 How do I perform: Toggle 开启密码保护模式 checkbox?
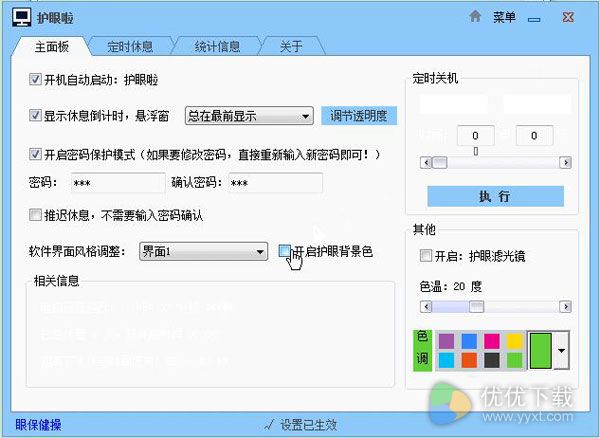pos(35,154)
